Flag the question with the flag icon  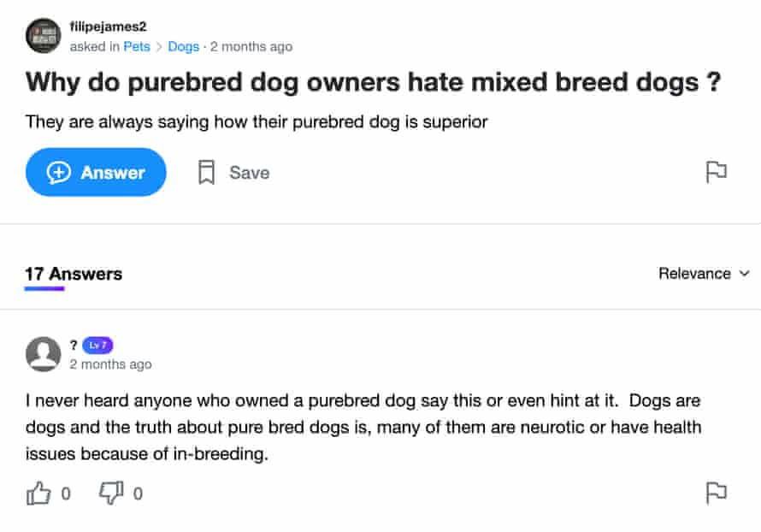[x=716, y=172]
